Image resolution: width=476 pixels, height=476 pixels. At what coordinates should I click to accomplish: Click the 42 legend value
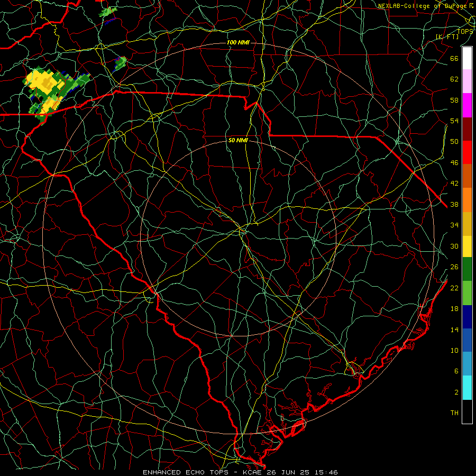click(454, 183)
